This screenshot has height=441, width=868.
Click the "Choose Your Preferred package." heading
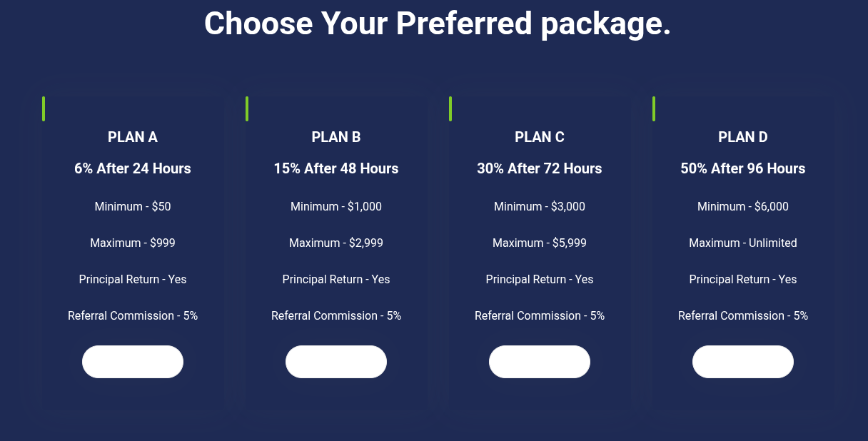438,23
